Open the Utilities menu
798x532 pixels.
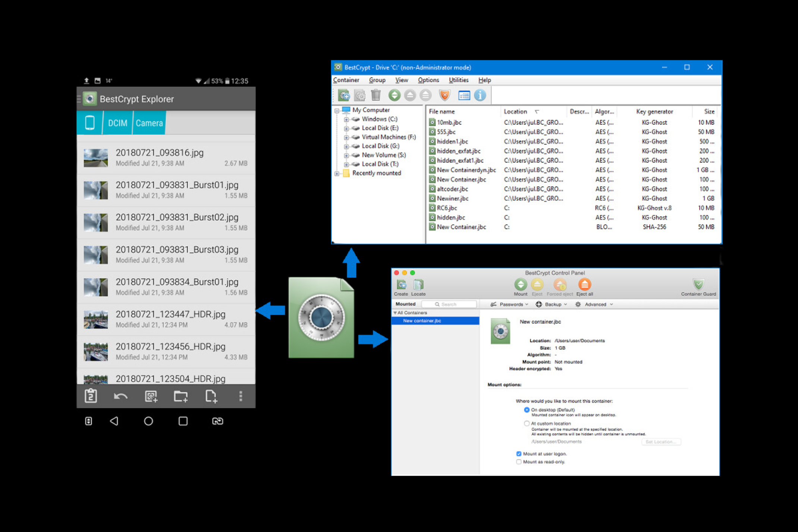459,80
